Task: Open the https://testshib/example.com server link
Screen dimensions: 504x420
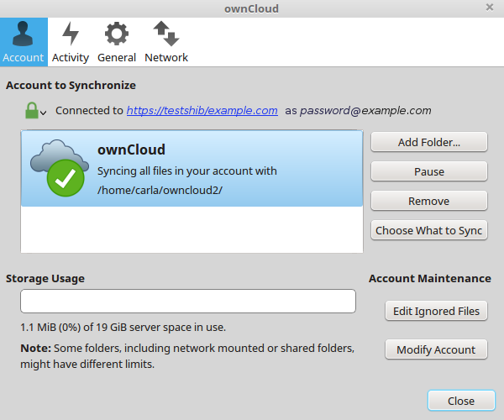Action: pyautogui.click(x=202, y=110)
